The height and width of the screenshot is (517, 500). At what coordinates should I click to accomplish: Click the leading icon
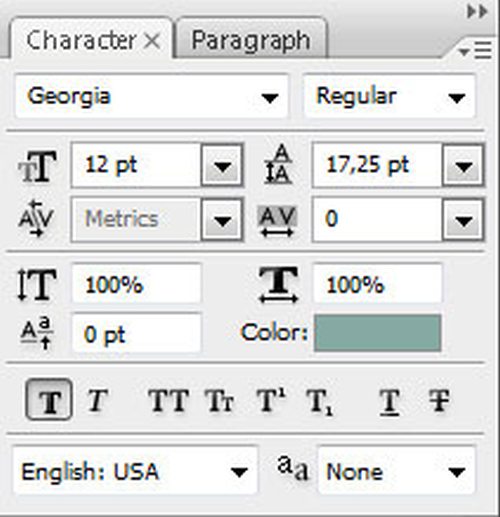[278, 164]
